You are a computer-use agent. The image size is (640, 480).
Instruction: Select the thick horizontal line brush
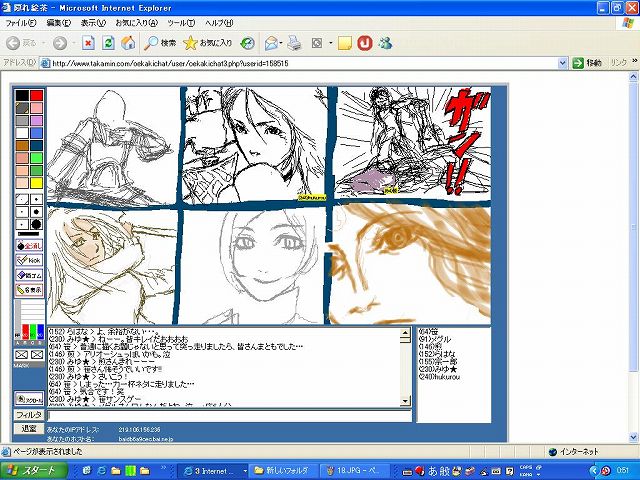[x=29, y=234]
